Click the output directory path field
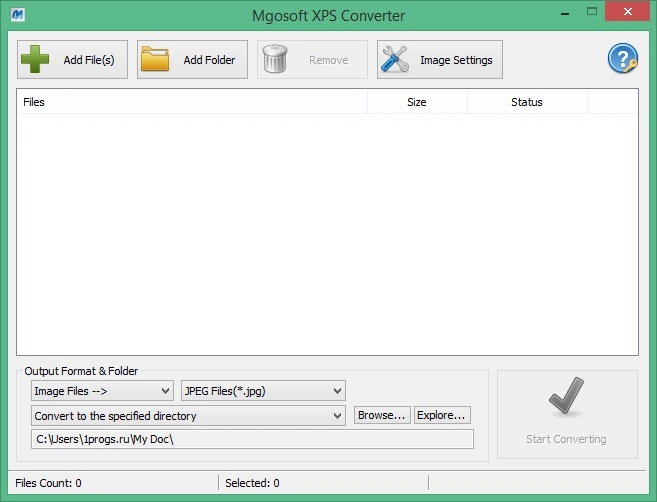 (252, 439)
